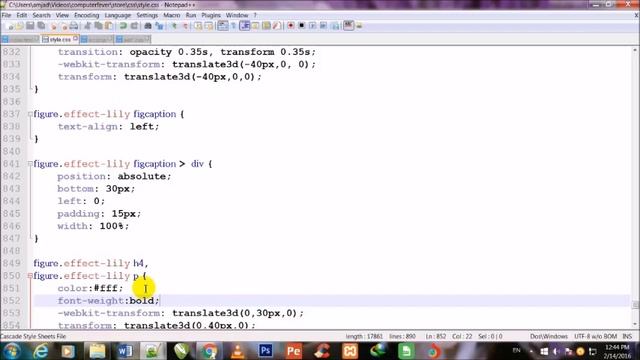
Task: Open the Plugins menu
Action: click(211, 15)
